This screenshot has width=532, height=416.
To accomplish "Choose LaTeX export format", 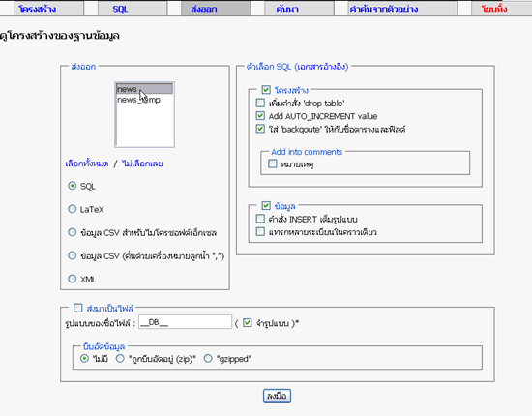I will [72, 209].
